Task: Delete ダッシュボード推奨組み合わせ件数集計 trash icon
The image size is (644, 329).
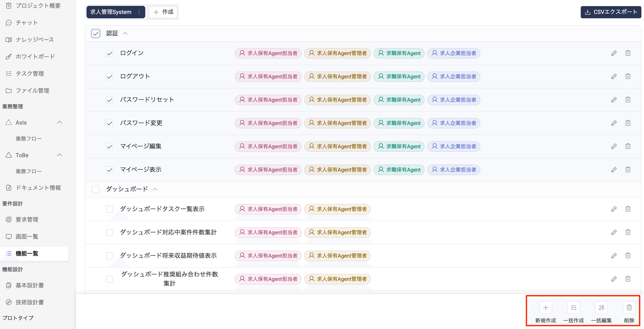Action: [x=628, y=279]
